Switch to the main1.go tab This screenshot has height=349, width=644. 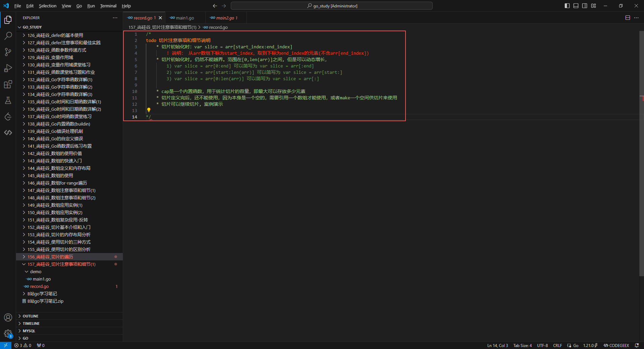click(x=185, y=18)
